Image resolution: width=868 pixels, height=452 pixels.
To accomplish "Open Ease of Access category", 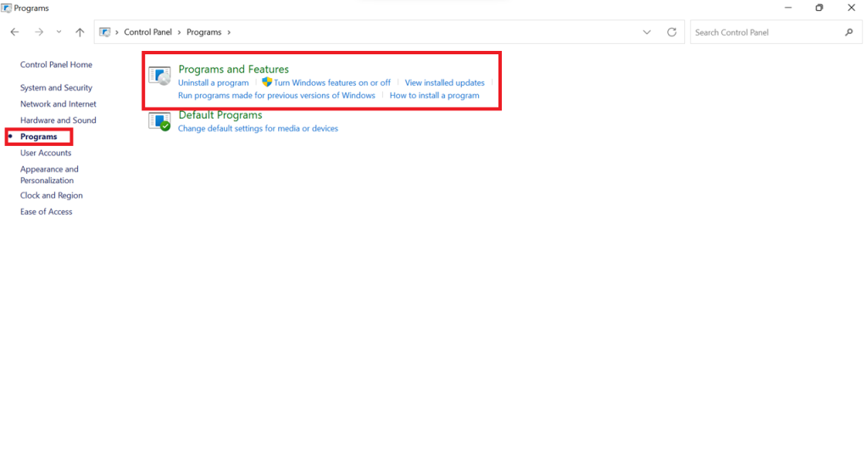I will (47, 212).
